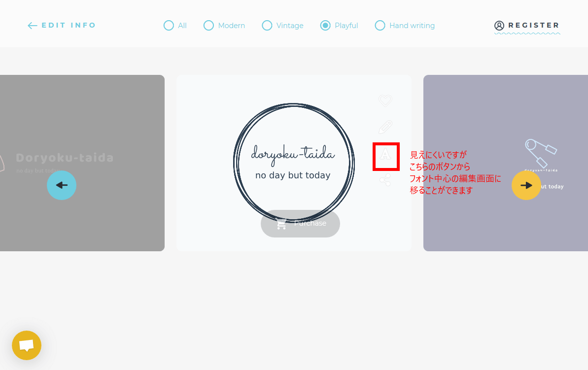
Task: Click the user profile icon beside Register
Action: point(499,26)
